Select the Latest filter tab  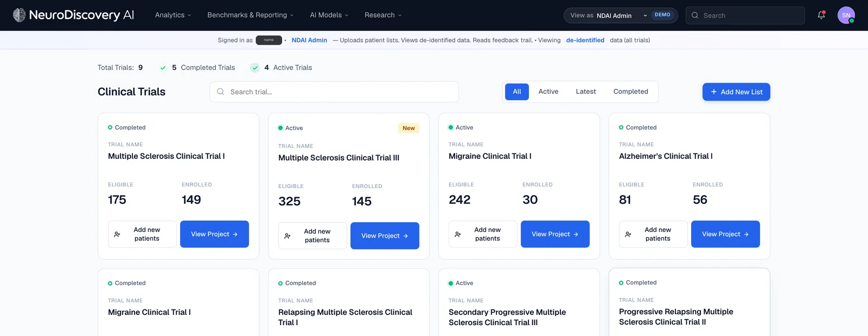tap(586, 92)
